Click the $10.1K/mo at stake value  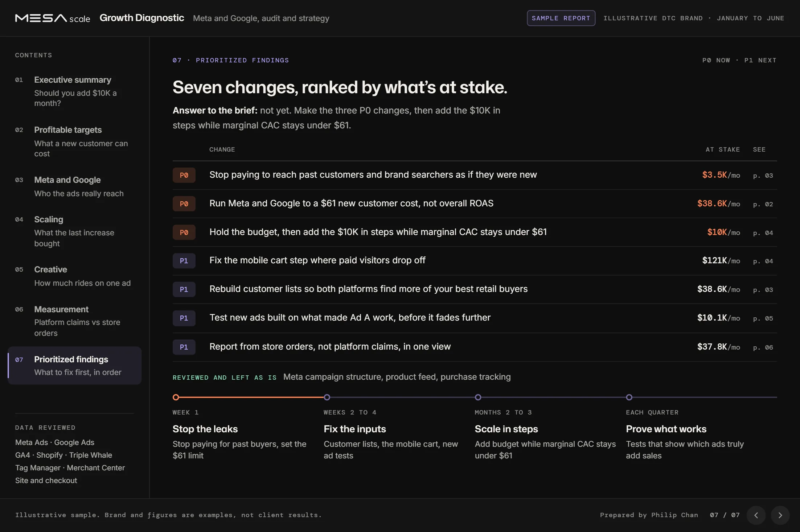pyautogui.click(x=718, y=318)
